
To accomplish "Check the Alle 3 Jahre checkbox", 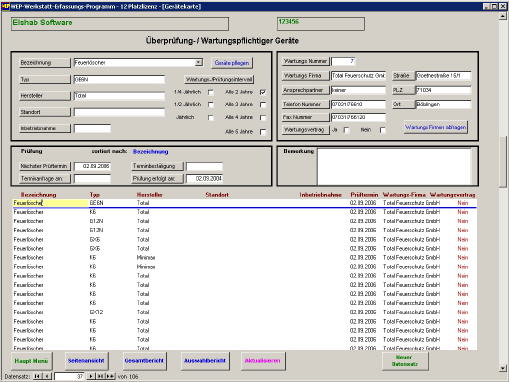I will (263, 104).
